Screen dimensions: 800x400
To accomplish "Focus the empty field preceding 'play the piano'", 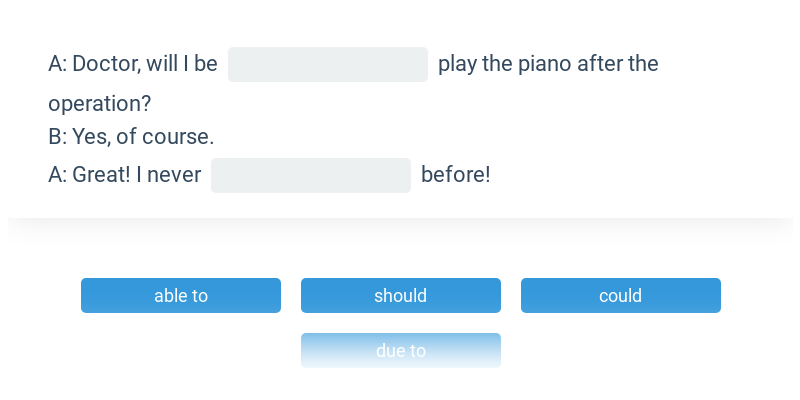I will [328, 64].
